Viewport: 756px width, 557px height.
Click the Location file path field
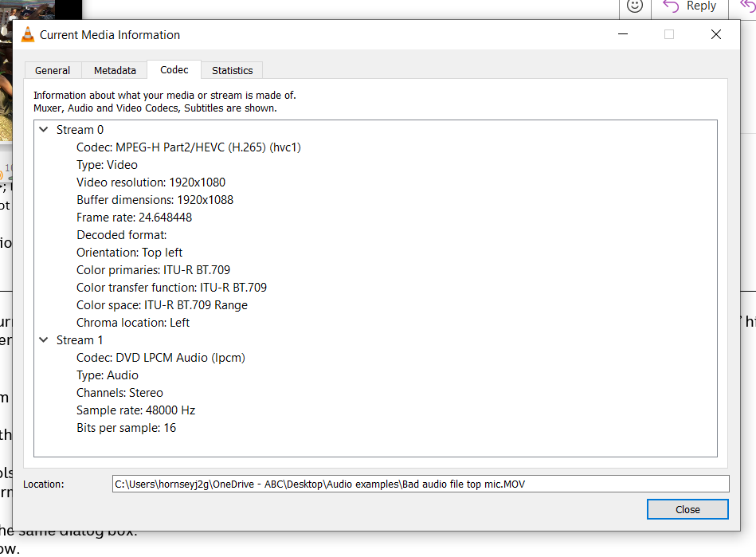pos(421,484)
